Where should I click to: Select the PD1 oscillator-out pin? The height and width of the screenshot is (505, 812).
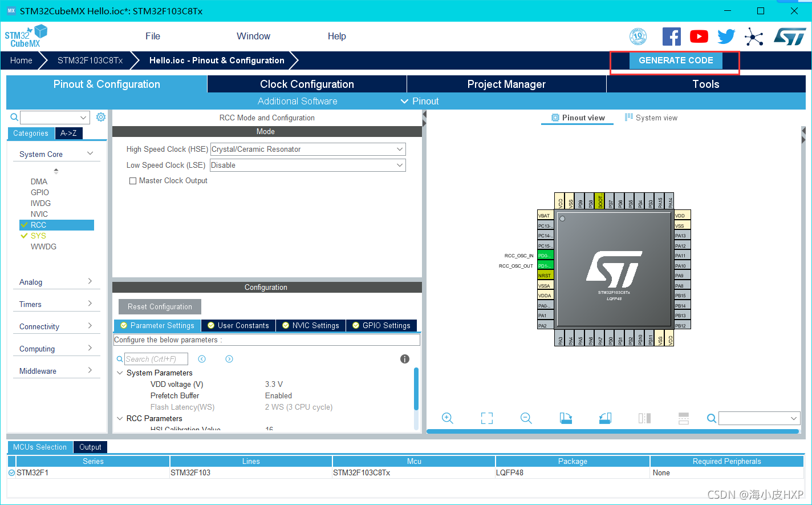coord(545,266)
